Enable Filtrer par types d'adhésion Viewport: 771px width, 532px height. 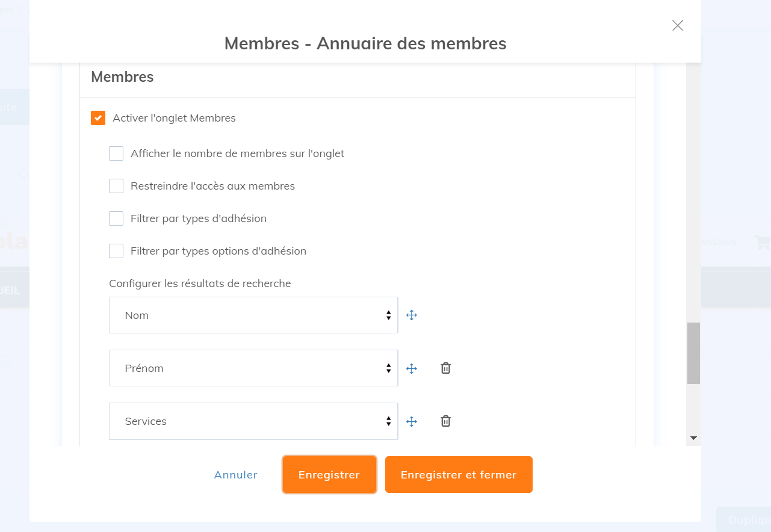point(116,218)
